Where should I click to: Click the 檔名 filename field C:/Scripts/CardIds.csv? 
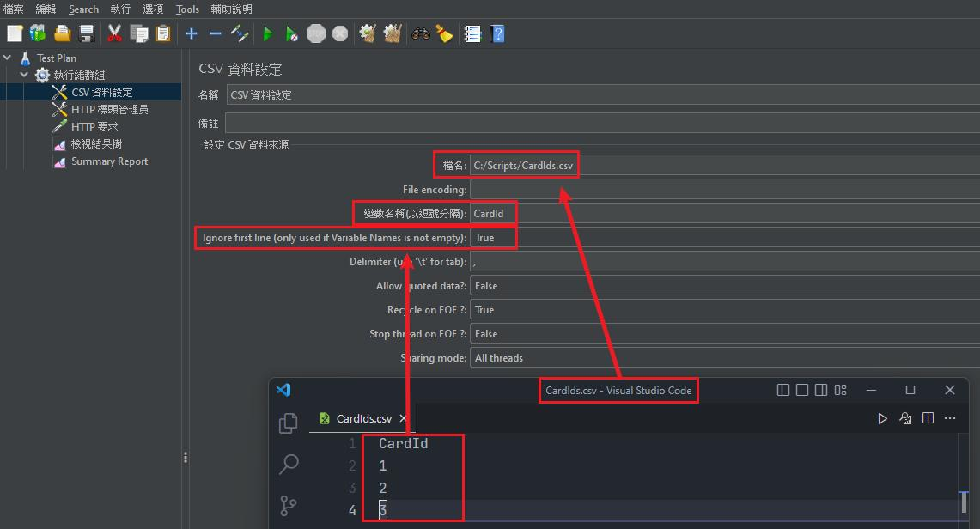725,166
